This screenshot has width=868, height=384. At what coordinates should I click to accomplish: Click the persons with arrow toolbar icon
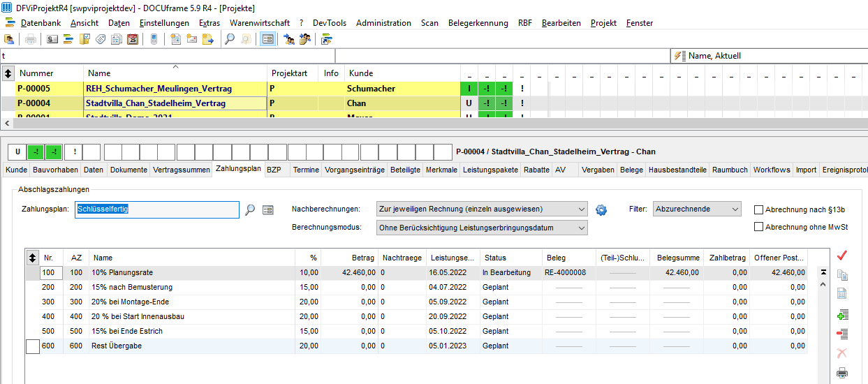[289, 39]
